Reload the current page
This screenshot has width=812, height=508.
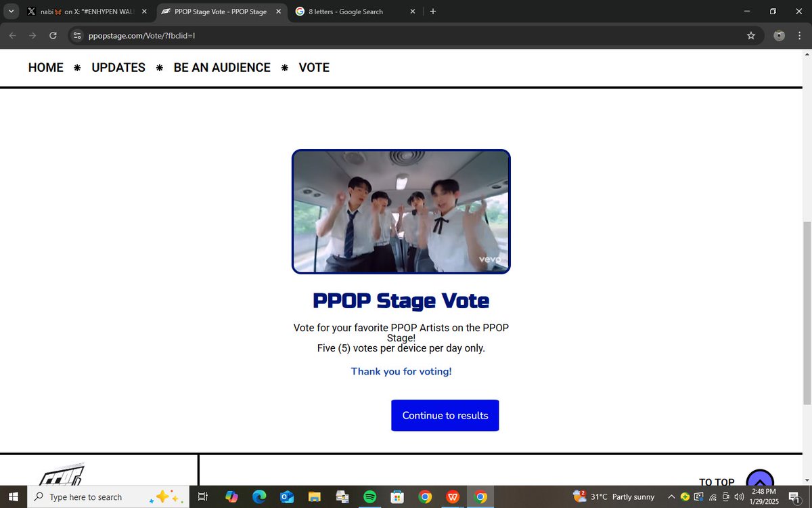click(53, 36)
